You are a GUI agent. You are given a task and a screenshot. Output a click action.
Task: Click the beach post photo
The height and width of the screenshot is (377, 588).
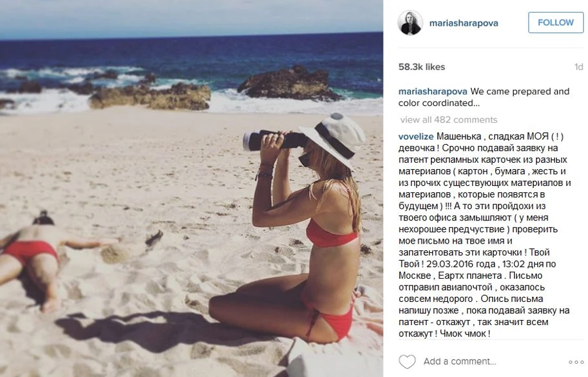(191, 189)
